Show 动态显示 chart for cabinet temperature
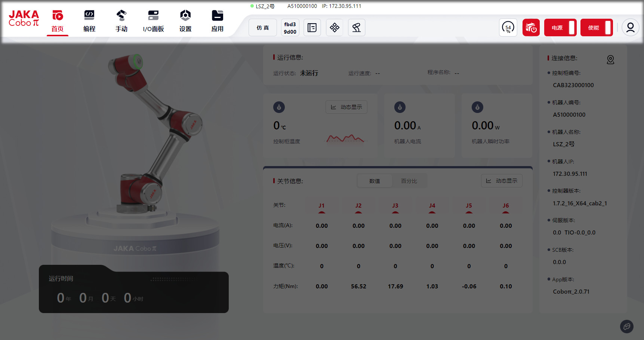 (x=346, y=107)
